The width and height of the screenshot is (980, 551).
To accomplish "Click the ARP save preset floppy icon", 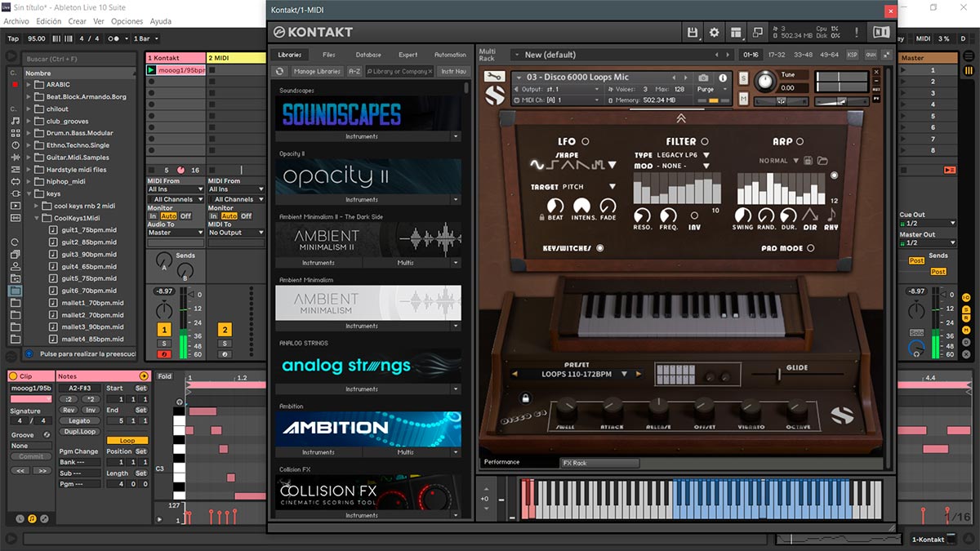I will coord(808,161).
